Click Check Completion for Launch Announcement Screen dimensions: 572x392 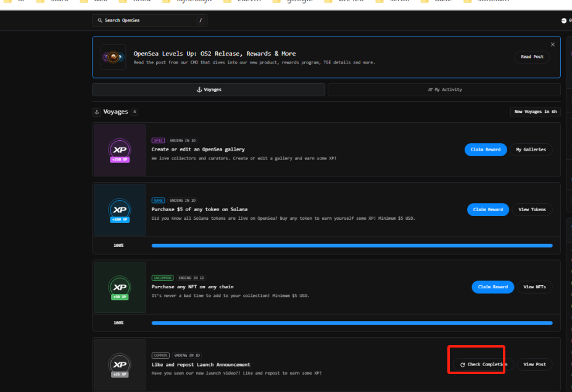tap(483, 364)
